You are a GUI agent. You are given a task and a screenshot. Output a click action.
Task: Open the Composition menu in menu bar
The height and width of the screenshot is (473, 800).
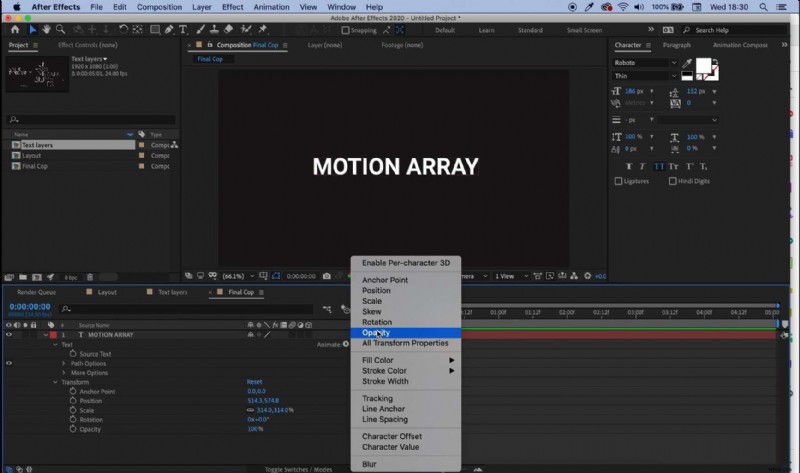[159, 7]
